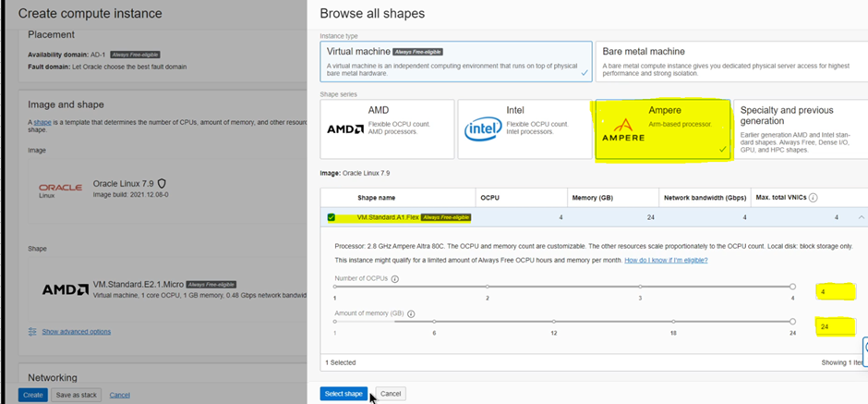Viewport: 868px width, 404px height.
Task: Click the Placement section heading
Action: click(51, 34)
